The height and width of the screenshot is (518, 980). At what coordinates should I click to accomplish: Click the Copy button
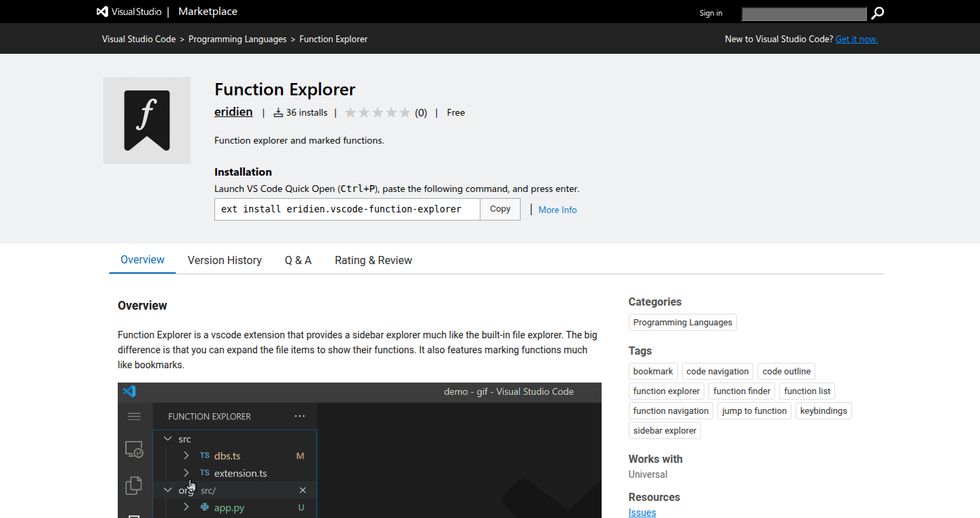[500, 209]
